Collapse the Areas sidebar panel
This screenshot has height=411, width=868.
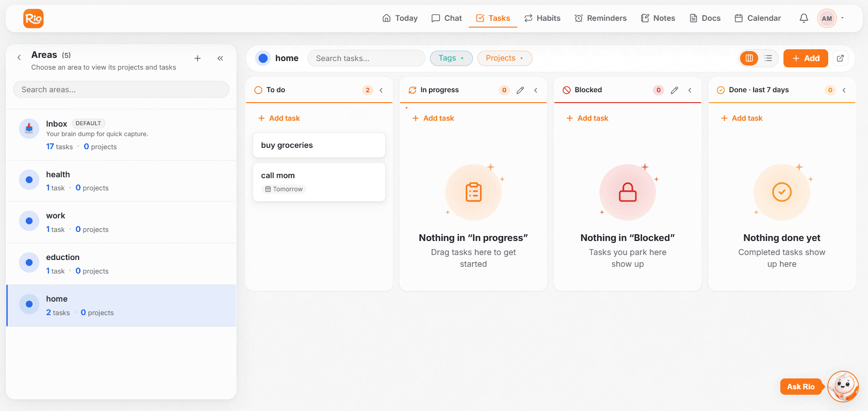(220, 58)
